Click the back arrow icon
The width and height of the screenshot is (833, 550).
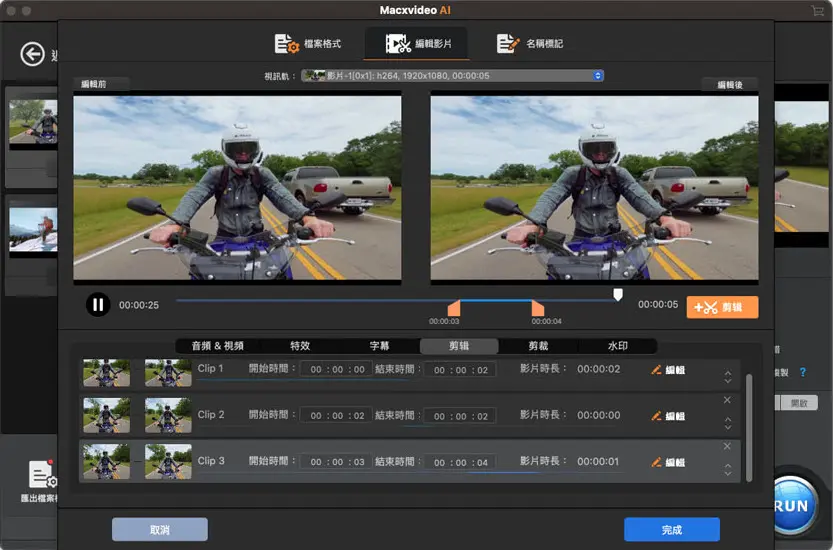34,54
